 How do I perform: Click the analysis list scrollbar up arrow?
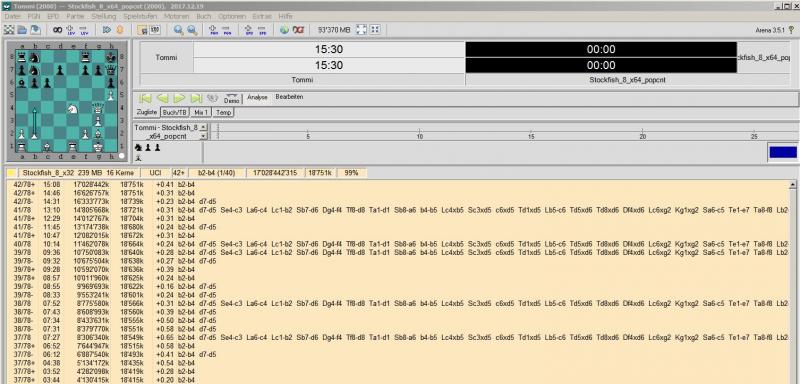pos(793,185)
